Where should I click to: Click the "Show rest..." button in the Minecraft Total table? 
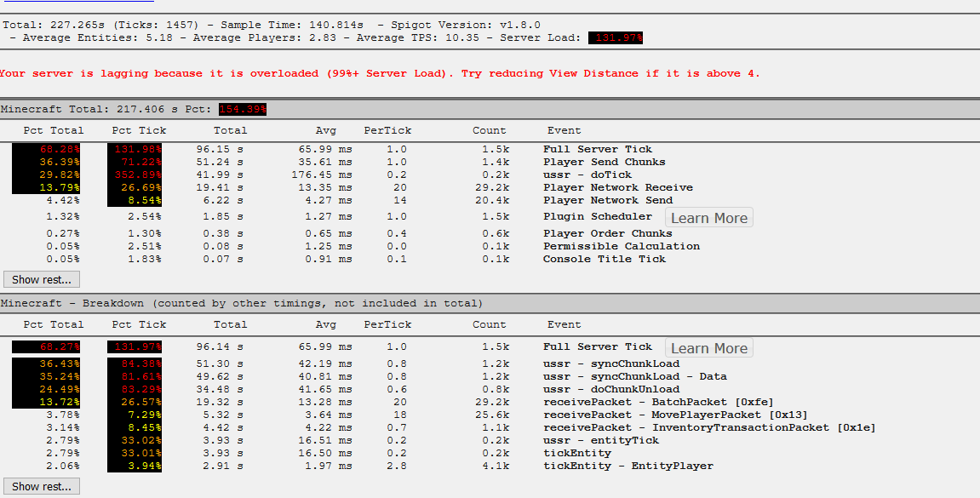coord(41,279)
